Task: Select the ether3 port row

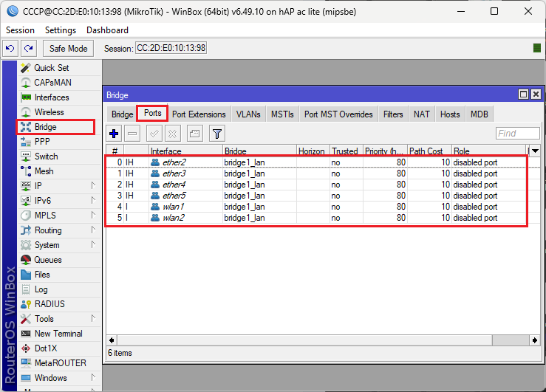Action: [316, 173]
